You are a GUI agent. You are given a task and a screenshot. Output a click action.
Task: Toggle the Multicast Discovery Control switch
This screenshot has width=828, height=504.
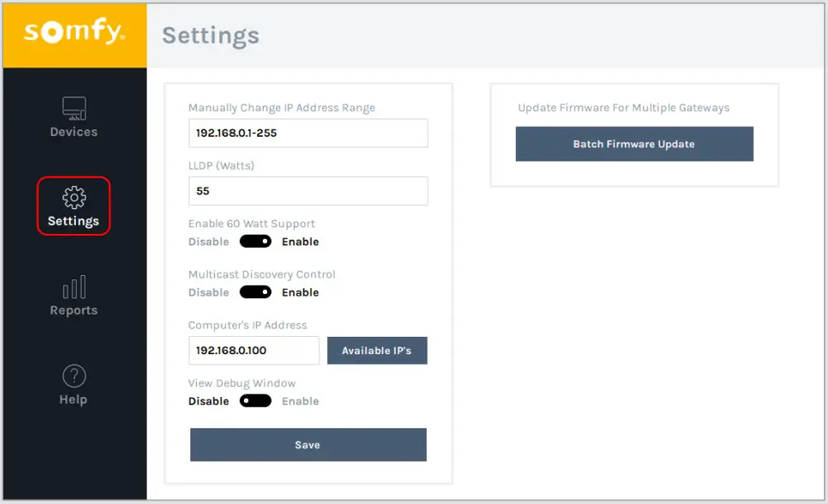point(255,292)
